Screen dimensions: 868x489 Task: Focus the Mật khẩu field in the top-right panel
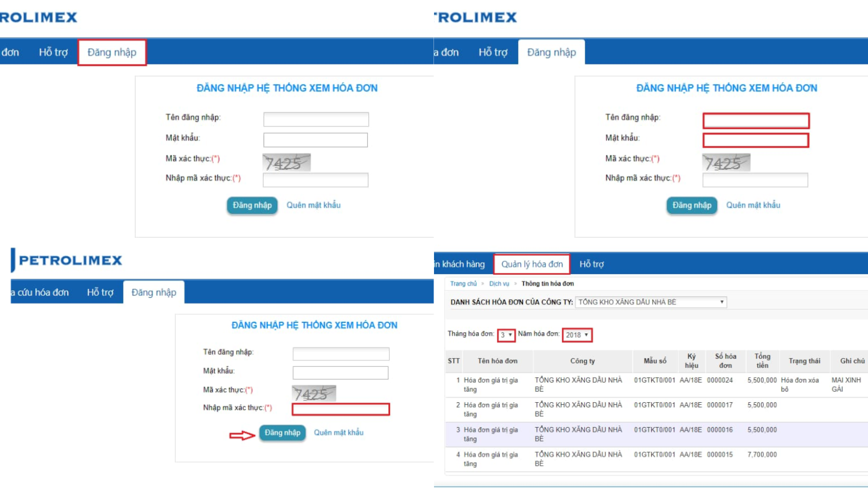pyautogui.click(x=756, y=141)
